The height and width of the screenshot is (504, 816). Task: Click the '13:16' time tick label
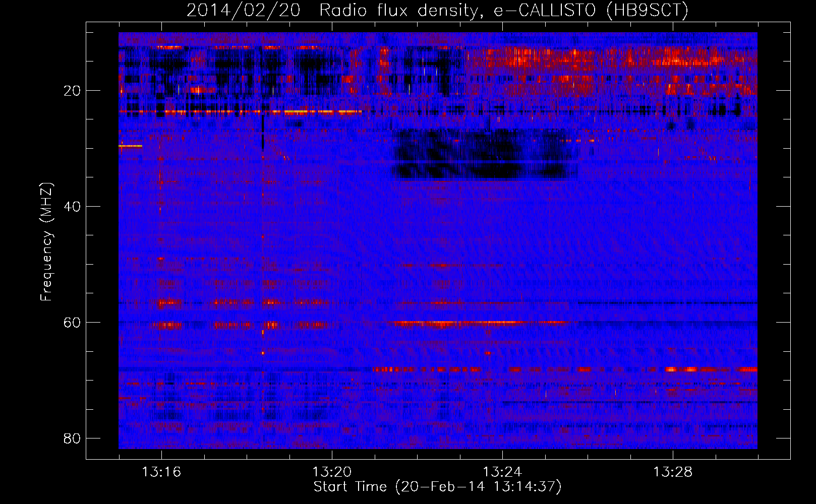[x=161, y=472]
